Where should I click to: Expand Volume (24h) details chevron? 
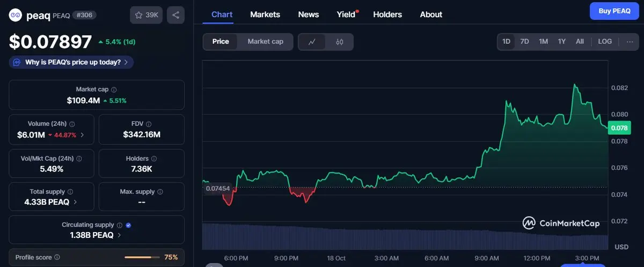82,135
